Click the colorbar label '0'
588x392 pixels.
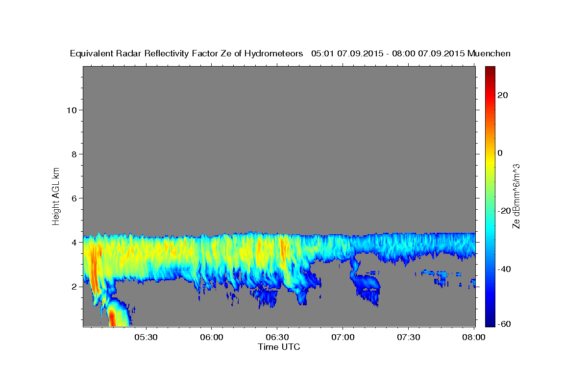click(500, 153)
